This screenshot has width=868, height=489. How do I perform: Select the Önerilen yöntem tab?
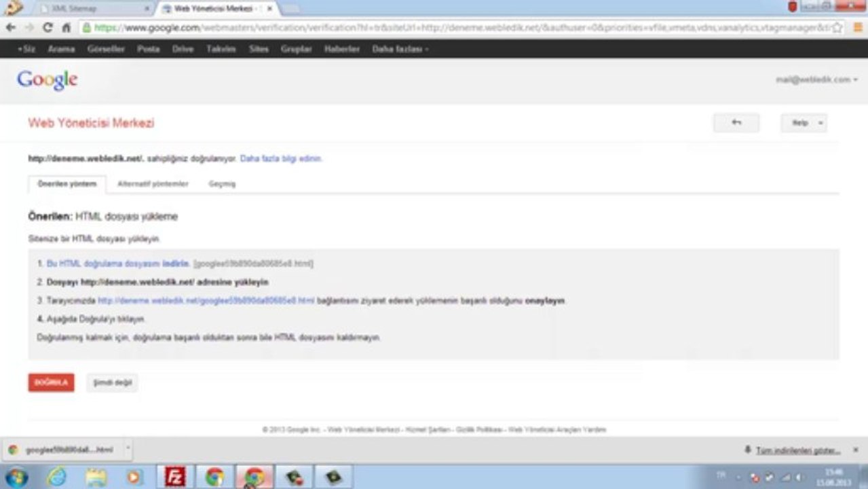67,184
